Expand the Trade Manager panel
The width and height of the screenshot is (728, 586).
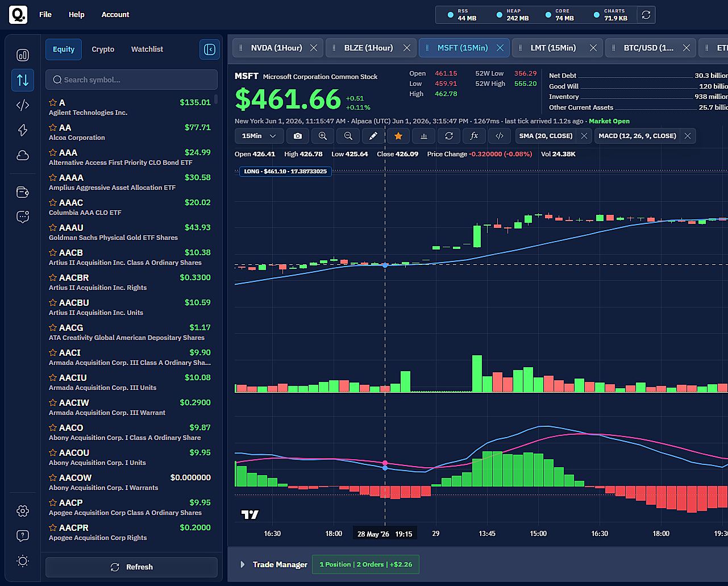point(242,564)
